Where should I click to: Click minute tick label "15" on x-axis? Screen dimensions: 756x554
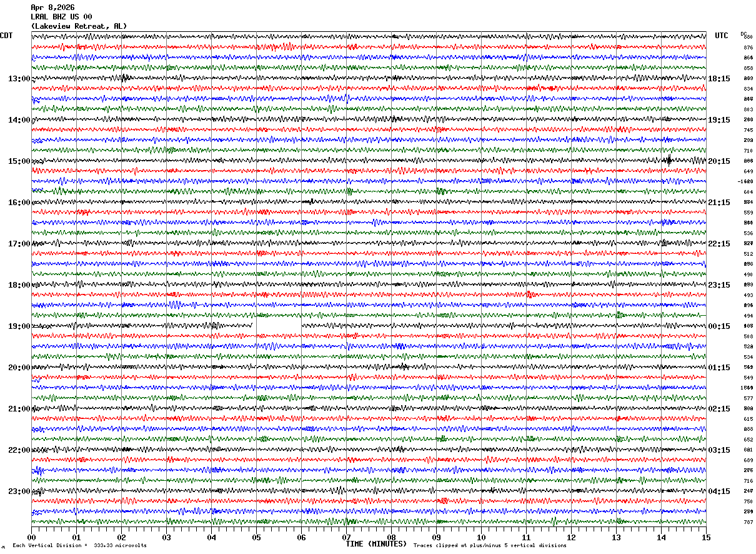click(706, 537)
